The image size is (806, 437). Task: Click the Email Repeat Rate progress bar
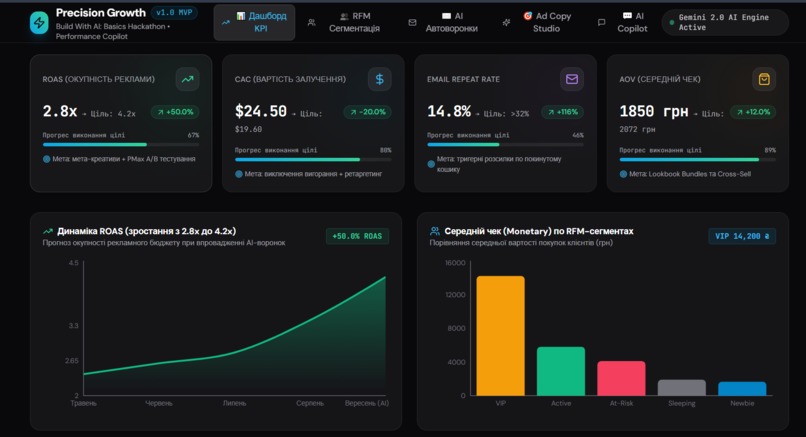[x=505, y=144]
